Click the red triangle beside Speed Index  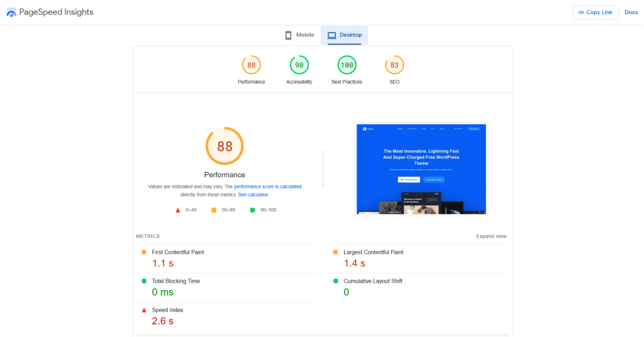pos(144,310)
